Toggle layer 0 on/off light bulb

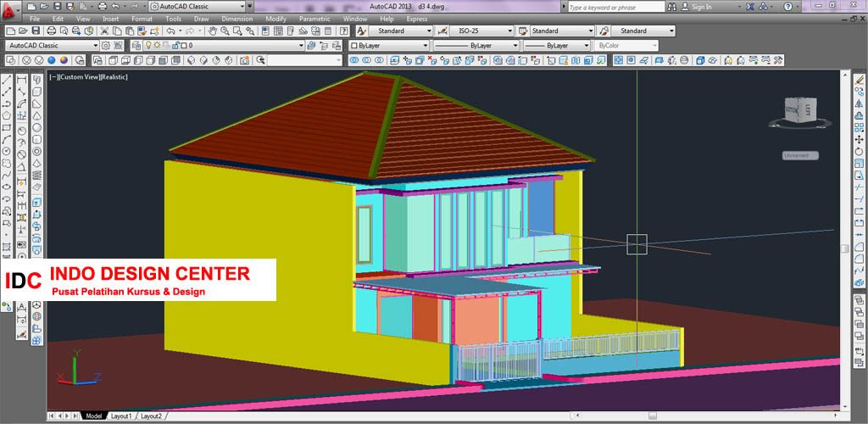tap(148, 46)
